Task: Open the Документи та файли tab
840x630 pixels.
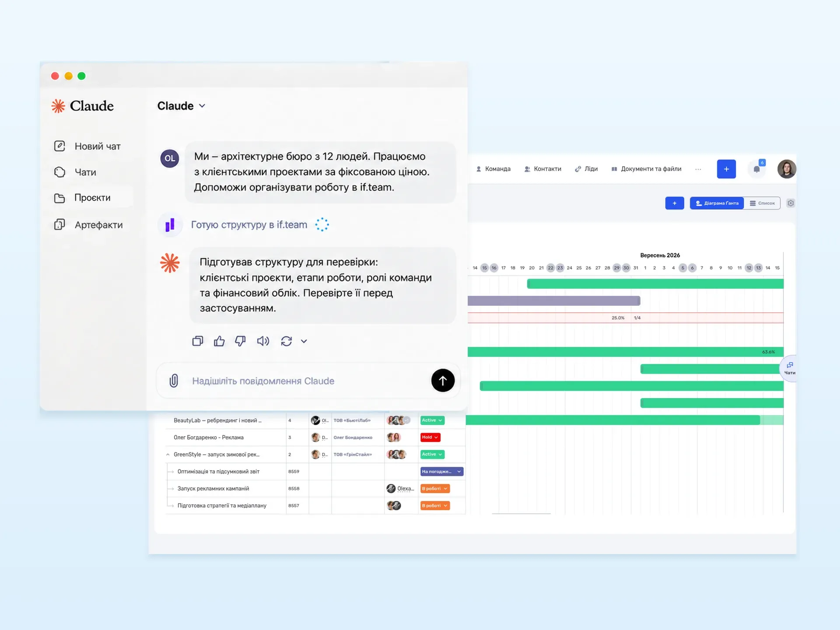Action: point(646,169)
